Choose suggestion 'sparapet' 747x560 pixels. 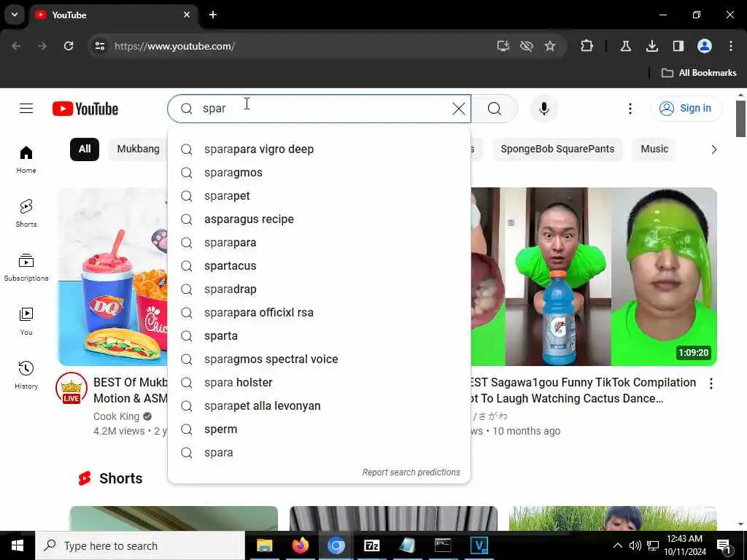tap(320, 195)
